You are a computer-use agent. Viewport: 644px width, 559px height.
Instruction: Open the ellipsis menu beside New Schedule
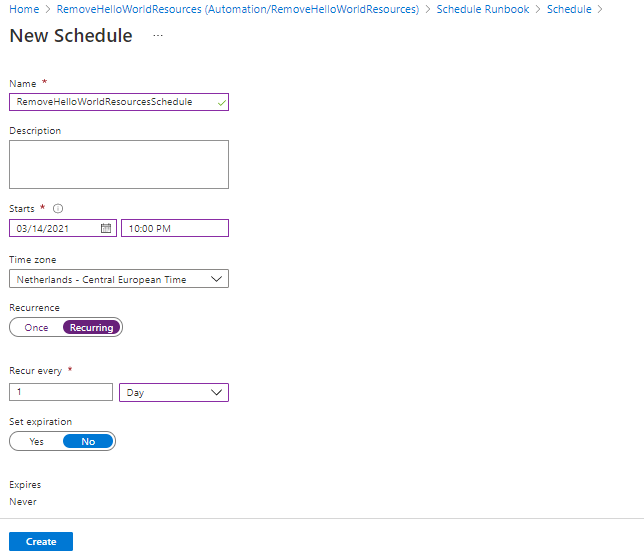[158, 36]
